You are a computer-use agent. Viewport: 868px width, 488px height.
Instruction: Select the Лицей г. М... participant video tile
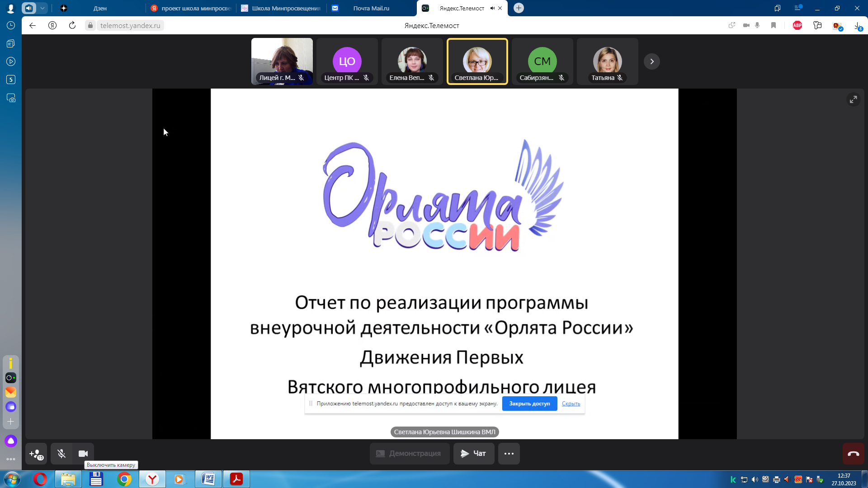click(x=282, y=61)
